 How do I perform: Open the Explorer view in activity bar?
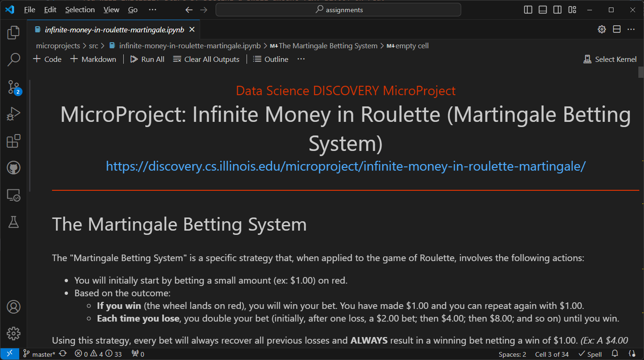(x=14, y=32)
